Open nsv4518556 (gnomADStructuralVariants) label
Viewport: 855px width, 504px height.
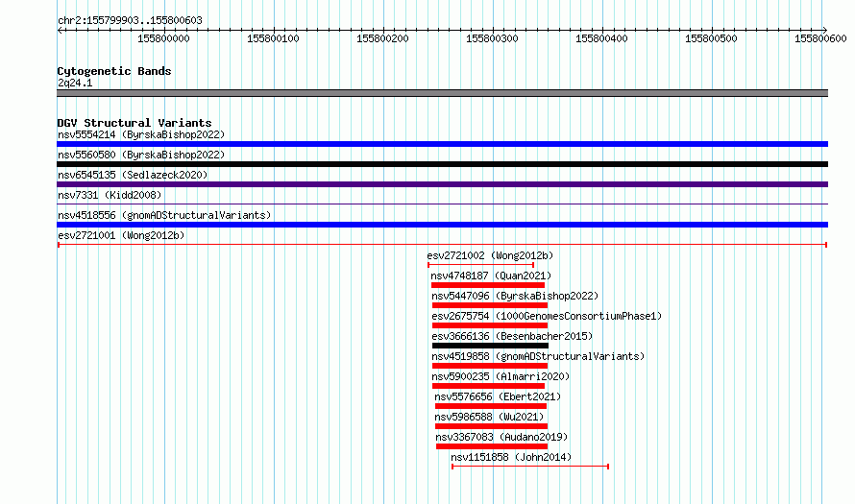(x=164, y=215)
